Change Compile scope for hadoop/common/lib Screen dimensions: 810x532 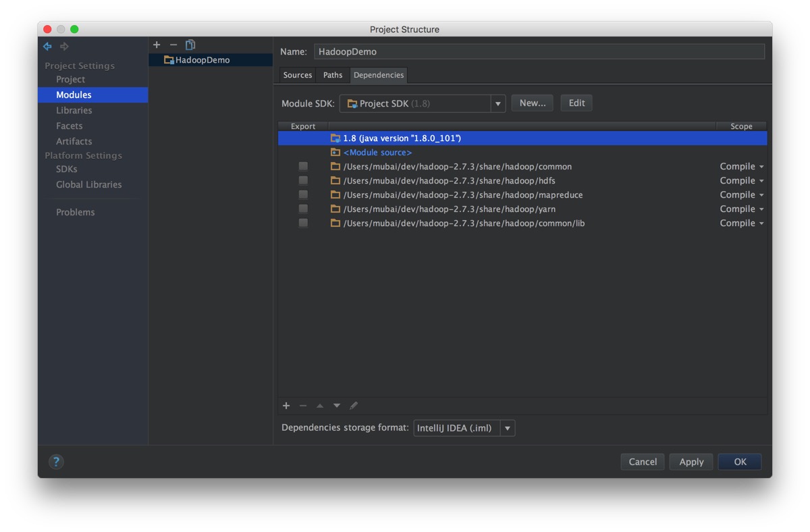742,223
